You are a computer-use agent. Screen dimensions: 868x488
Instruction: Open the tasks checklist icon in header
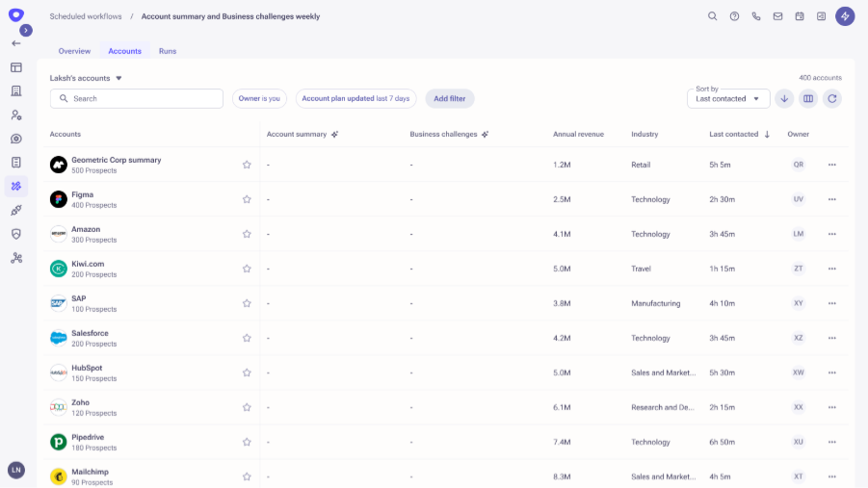(821, 16)
